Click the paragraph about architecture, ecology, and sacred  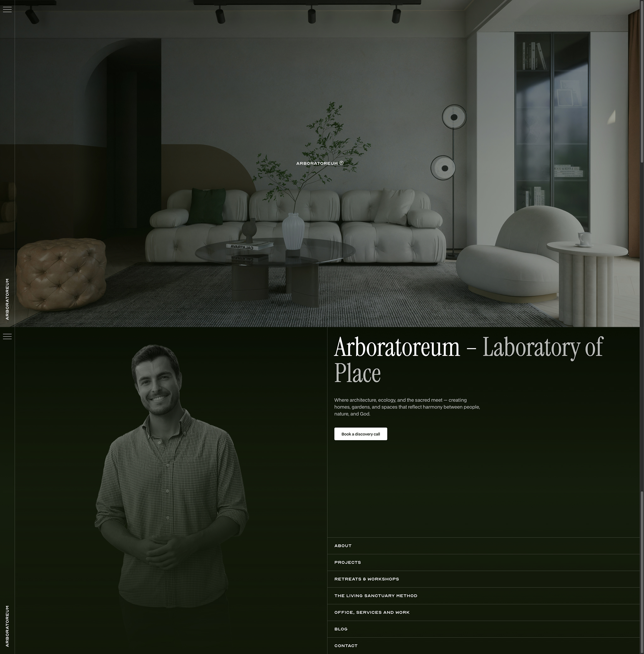coord(407,407)
